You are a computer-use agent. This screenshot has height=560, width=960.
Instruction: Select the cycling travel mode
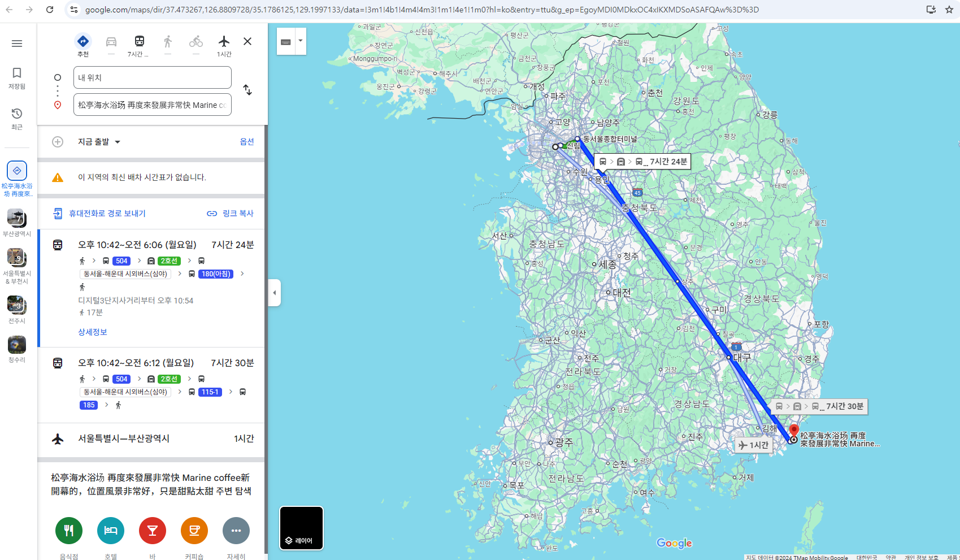pos(196,45)
